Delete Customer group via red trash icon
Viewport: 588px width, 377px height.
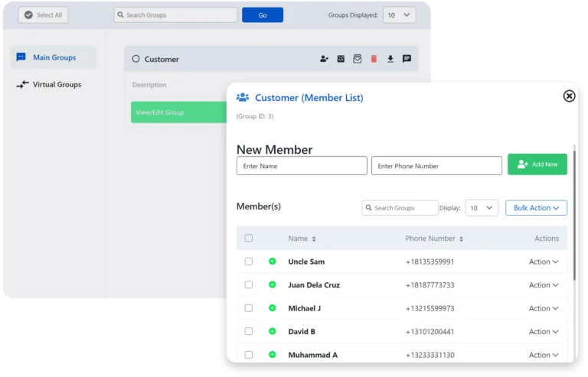pyautogui.click(x=374, y=59)
